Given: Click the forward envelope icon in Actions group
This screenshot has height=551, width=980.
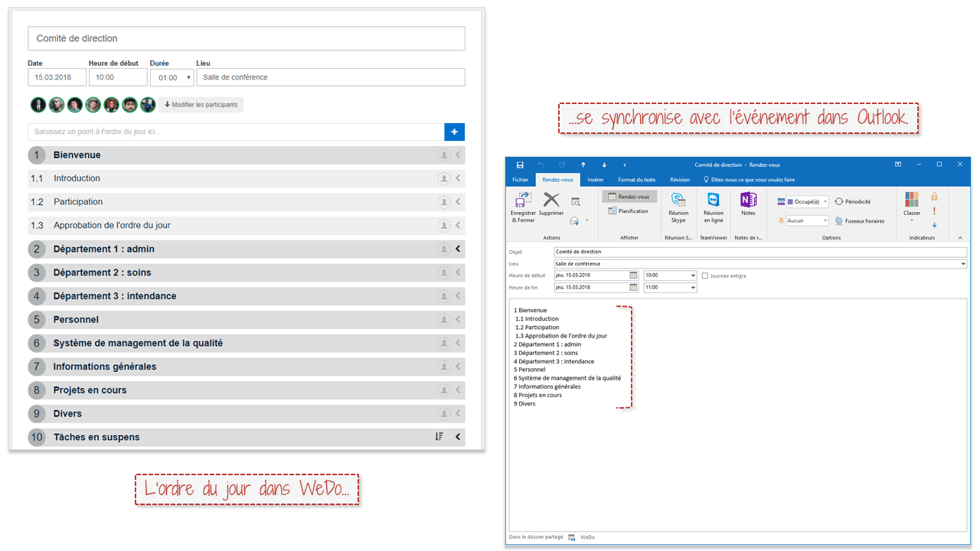Looking at the screenshot, I should (574, 220).
